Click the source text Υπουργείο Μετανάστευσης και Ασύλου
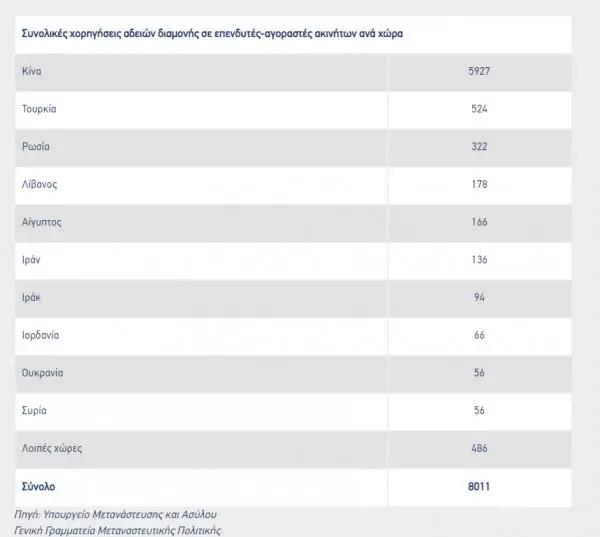The height and width of the screenshot is (537, 600). [x=130, y=514]
